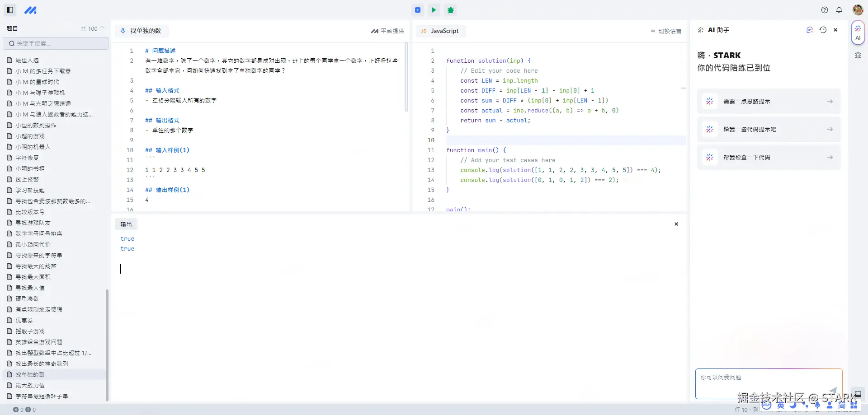
Task: Open 寻找最大值 in problem list
Action: click(30, 288)
